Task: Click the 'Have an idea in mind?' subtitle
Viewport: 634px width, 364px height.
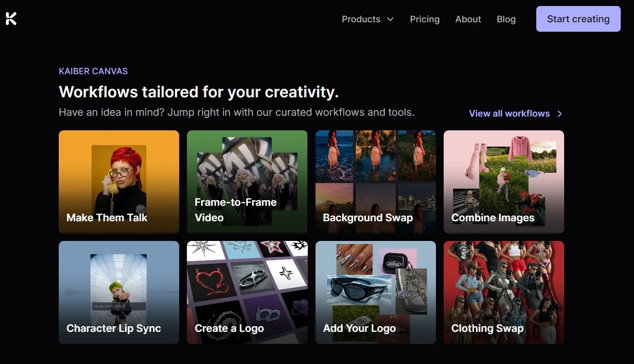Action: pyautogui.click(x=237, y=112)
